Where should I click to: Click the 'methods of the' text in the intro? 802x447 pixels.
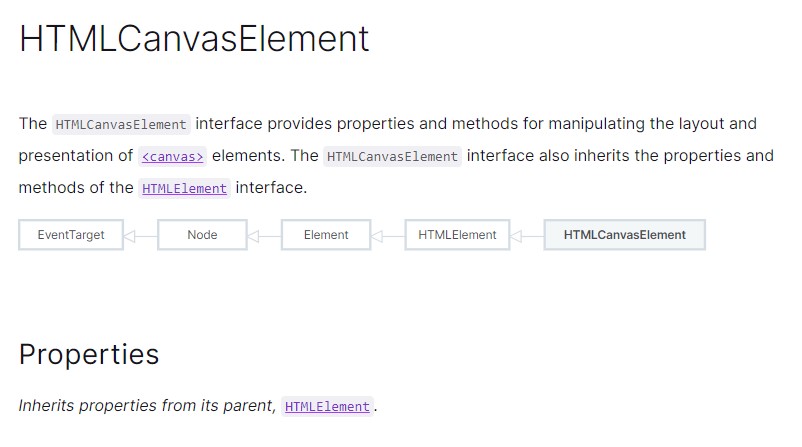tap(75, 187)
